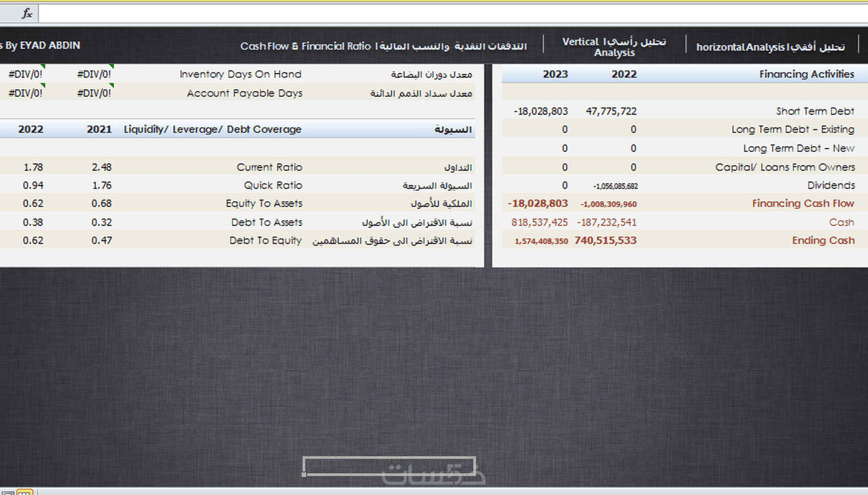Switch to Page Layout view icon
The width and height of the screenshot is (868, 495).
point(7,493)
